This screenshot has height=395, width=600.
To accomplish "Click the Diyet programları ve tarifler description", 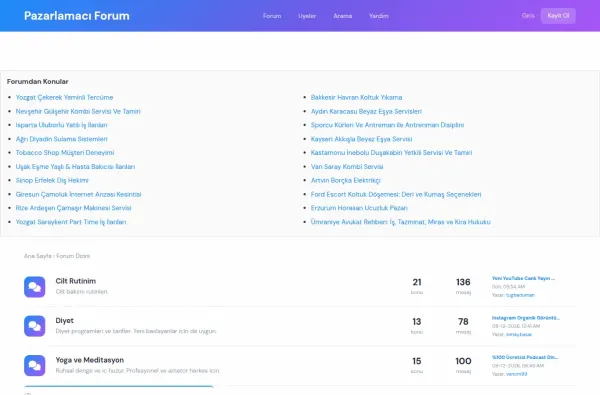I will tap(136, 331).
